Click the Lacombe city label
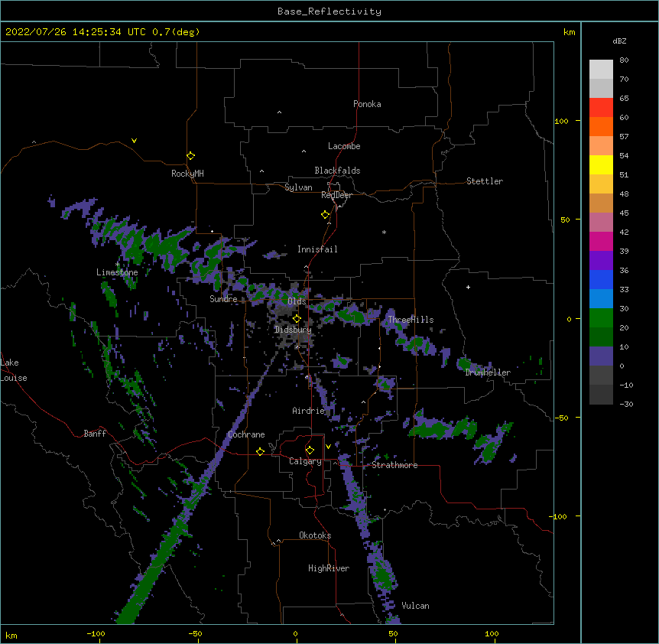 [x=344, y=146]
